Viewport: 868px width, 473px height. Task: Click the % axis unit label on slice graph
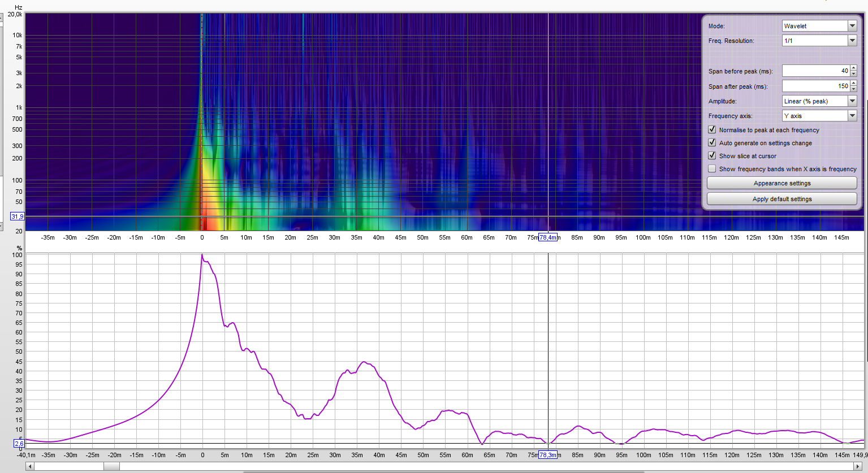pyautogui.click(x=20, y=248)
